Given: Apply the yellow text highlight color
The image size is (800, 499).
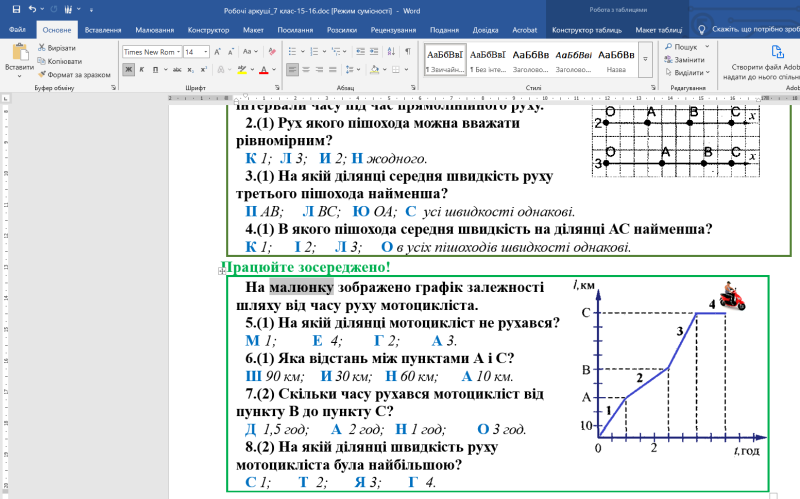Looking at the screenshot, I should coord(242,69).
